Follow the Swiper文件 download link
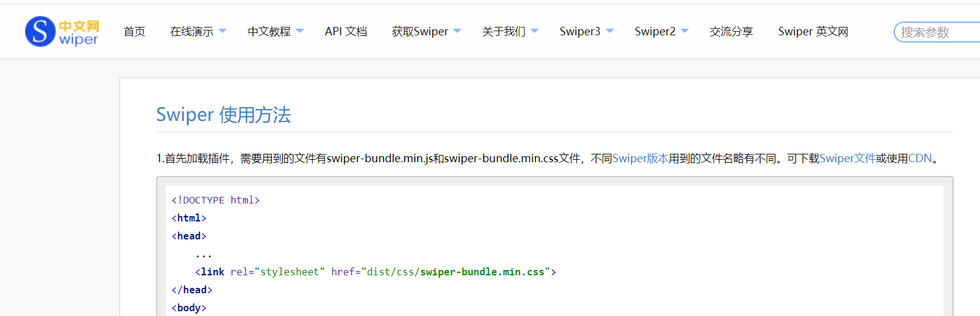Screen dimensions: 980x316 (x=847, y=159)
